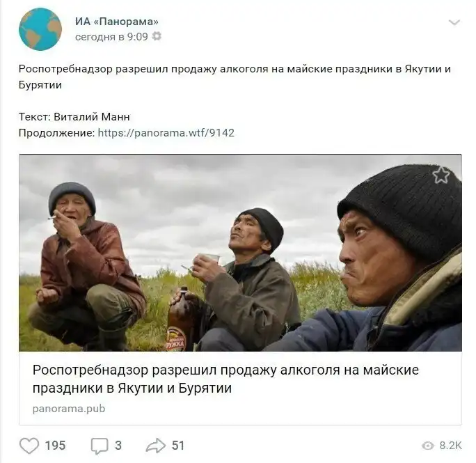Click the gear icon beside the timestamp
476x463 pixels.
tap(157, 36)
